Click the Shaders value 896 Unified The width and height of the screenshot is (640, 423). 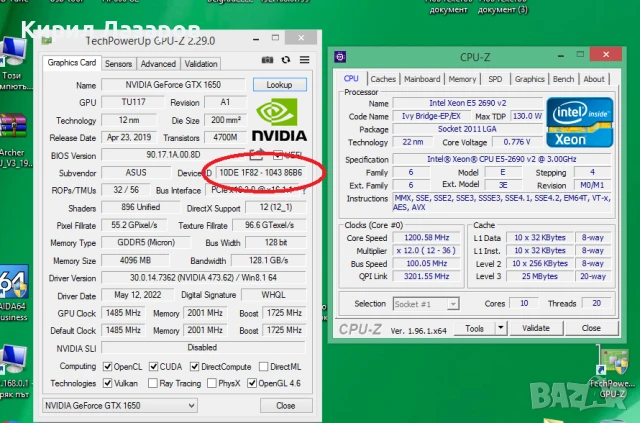coord(140,207)
